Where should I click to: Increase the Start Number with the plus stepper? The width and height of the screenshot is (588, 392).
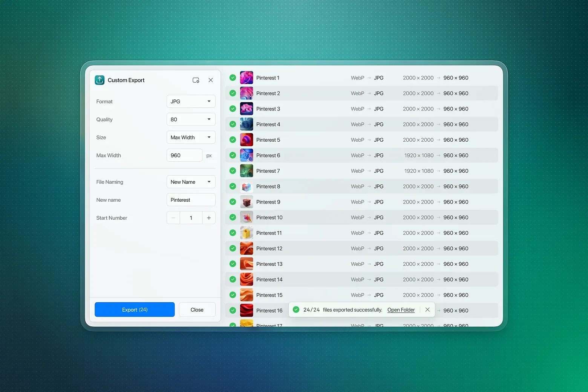pos(208,217)
